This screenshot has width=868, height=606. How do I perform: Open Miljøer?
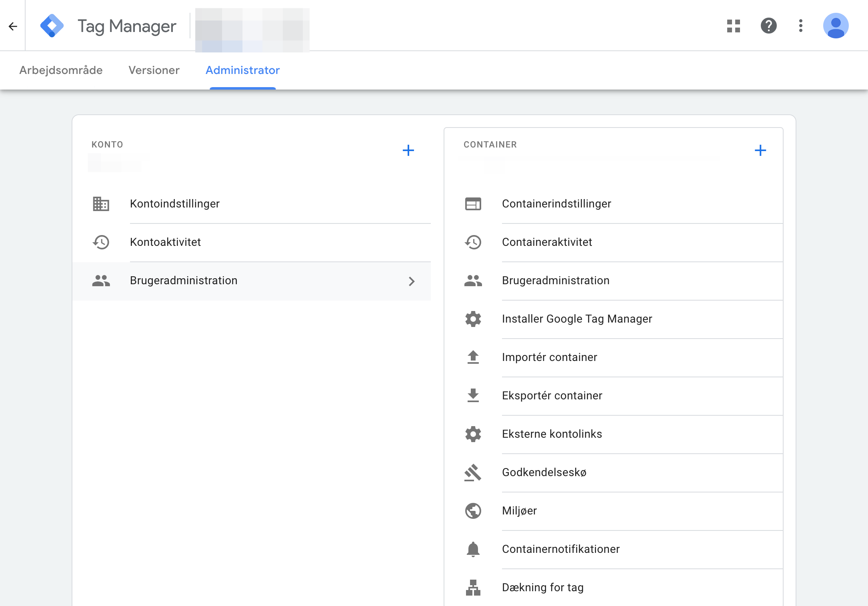(x=614, y=511)
